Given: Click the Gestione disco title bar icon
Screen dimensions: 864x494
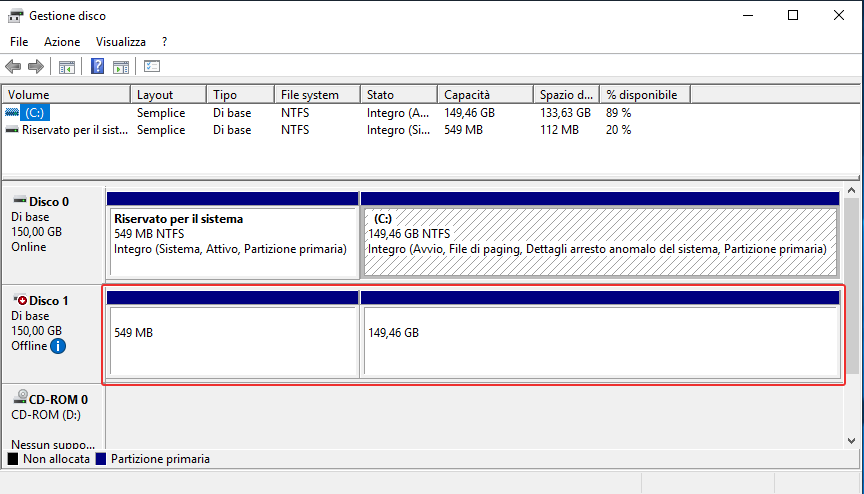Looking at the screenshot, I should pos(15,15).
